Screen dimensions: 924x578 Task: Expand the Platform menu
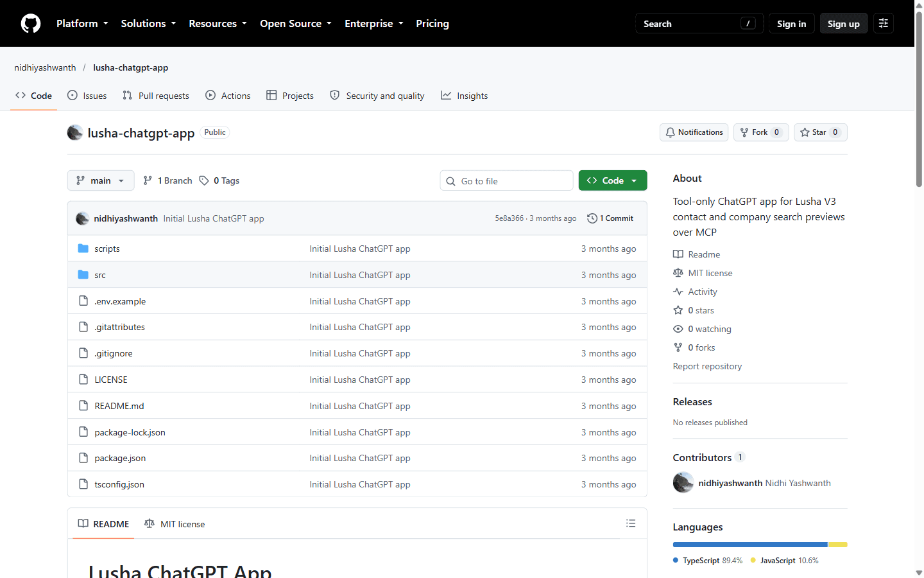82,23
